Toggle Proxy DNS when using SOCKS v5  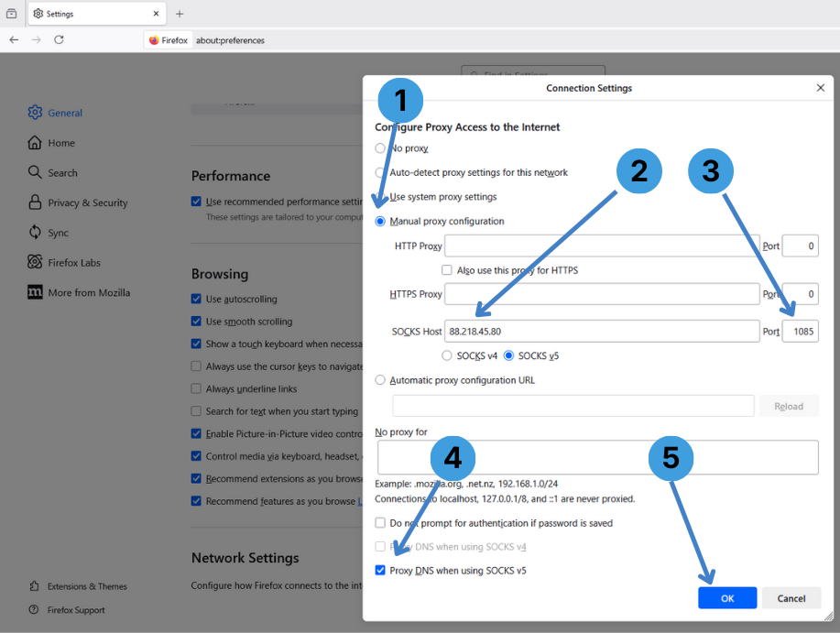[380, 571]
